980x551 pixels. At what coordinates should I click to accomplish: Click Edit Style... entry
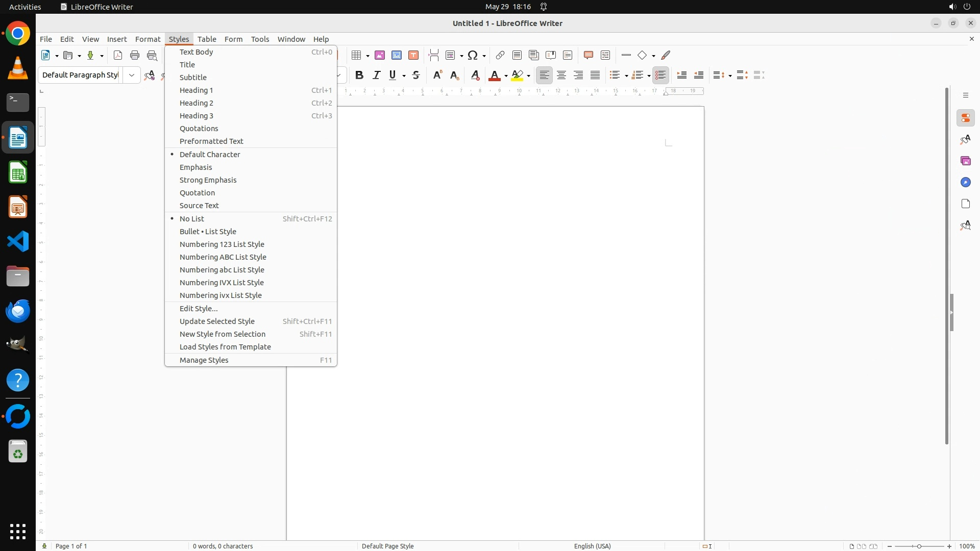tap(199, 309)
